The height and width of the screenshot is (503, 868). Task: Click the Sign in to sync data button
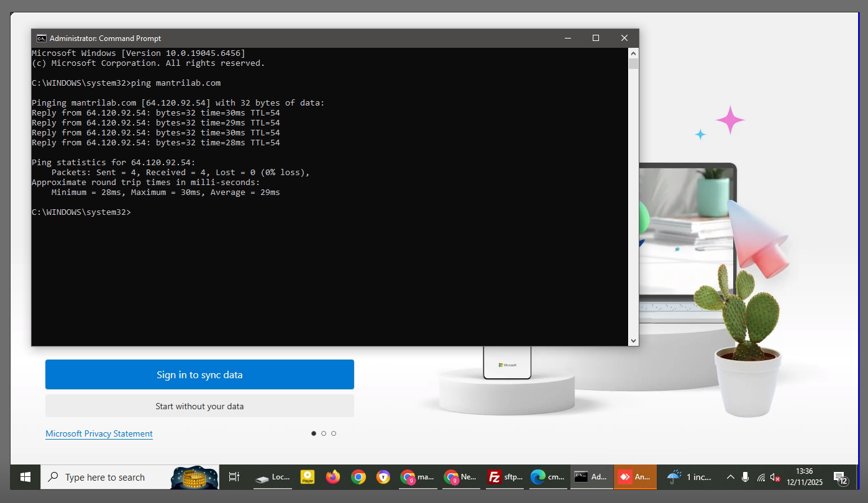199,374
